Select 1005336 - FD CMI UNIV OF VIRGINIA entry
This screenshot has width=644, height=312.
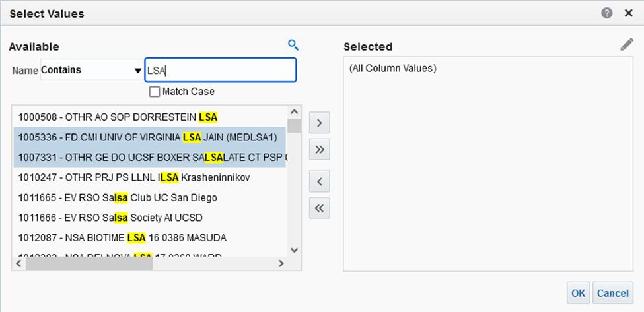(147, 137)
